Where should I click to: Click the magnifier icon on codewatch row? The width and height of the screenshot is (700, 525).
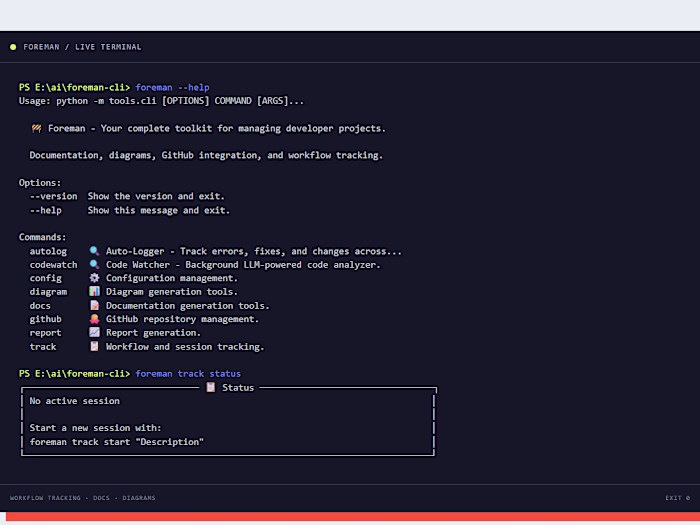pyautogui.click(x=94, y=265)
